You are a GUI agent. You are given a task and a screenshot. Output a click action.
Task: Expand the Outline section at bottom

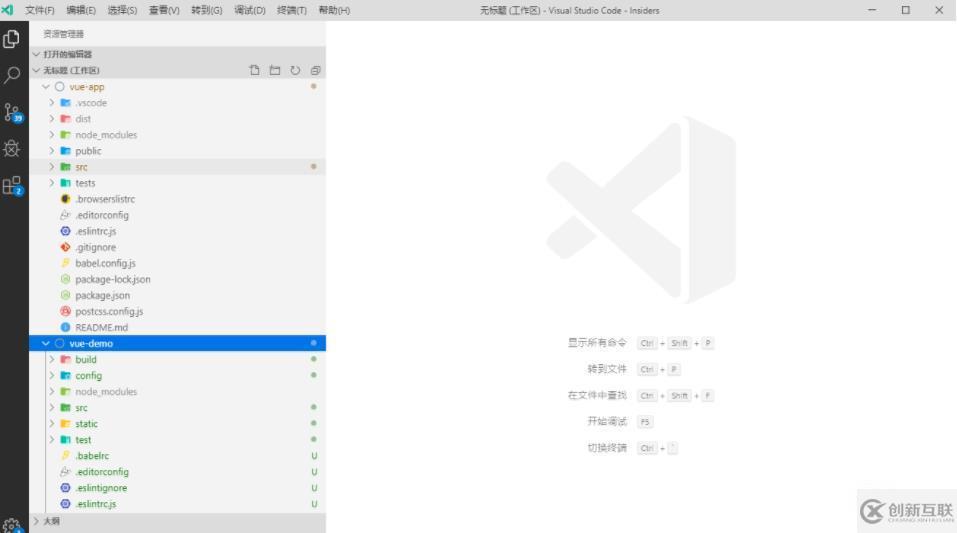coord(36,521)
